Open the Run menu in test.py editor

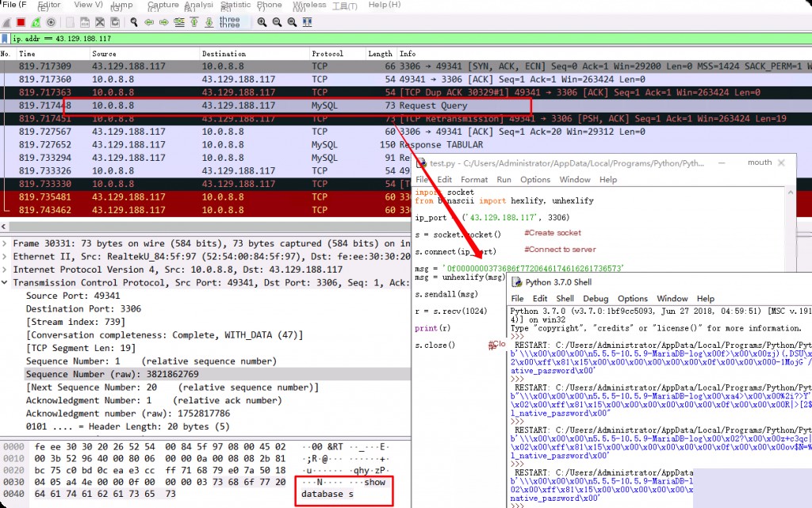pos(504,180)
